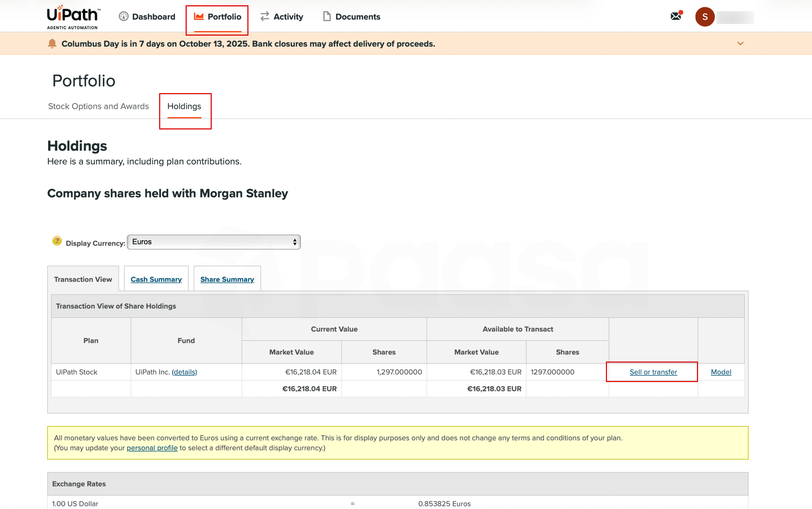Open the user avatar S menu
This screenshot has height=509, width=812.
click(705, 17)
